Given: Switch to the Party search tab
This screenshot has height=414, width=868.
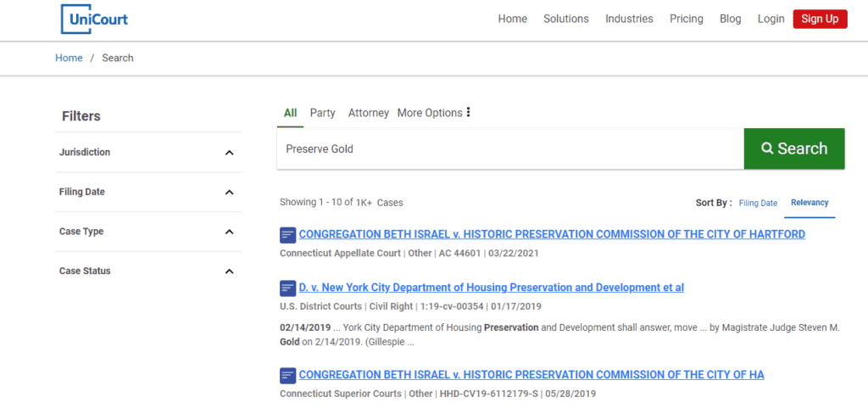Looking at the screenshot, I should point(322,113).
